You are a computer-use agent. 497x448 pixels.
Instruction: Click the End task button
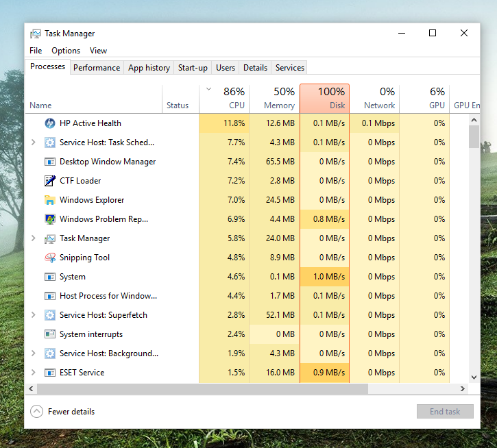[x=445, y=411]
